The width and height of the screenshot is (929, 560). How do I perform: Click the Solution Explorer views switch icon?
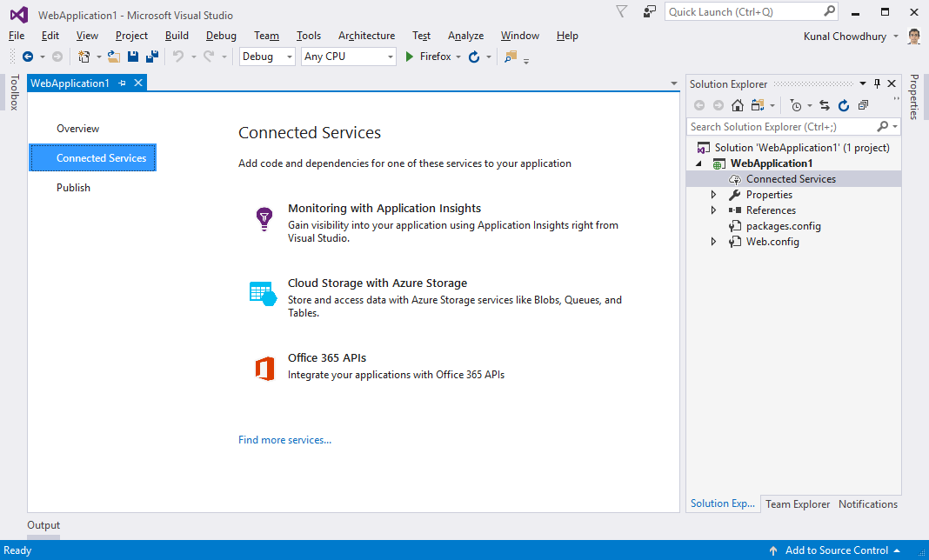click(757, 105)
